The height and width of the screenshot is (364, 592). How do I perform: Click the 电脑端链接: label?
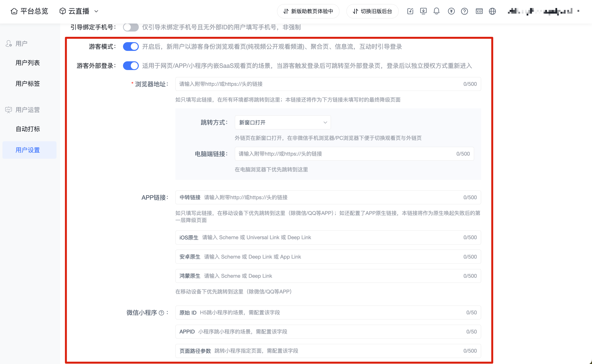pyautogui.click(x=211, y=154)
